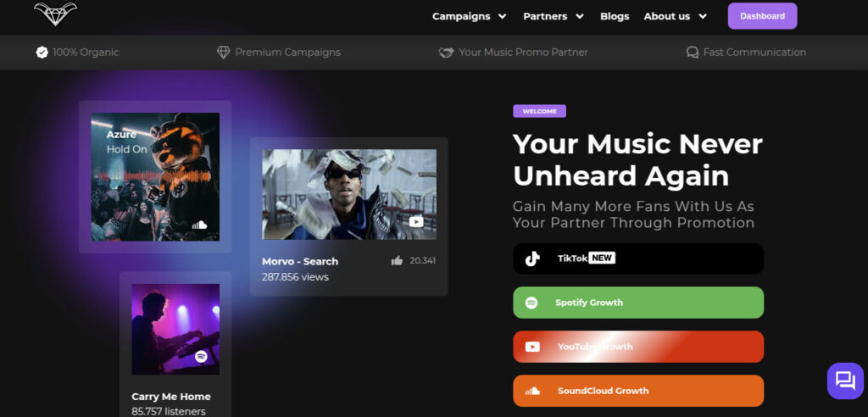Click the Carry Me Home title
Screen dimensions: 868x417
[x=171, y=397]
